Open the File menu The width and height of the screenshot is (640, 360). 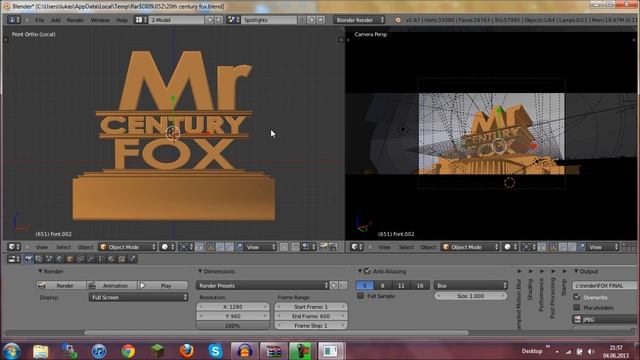(x=40, y=20)
